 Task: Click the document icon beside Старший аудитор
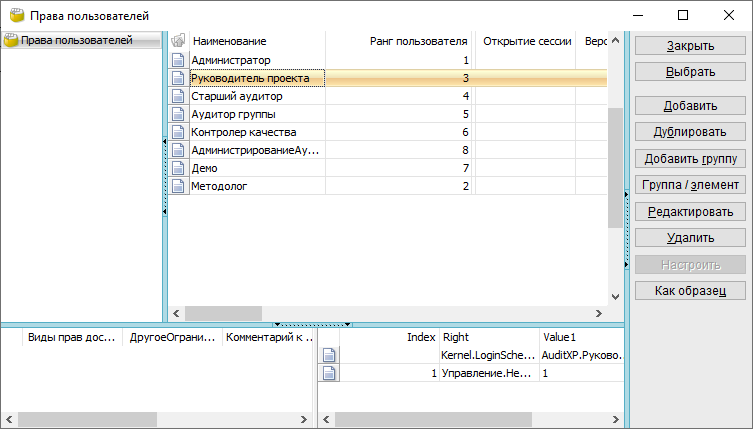[x=178, y=96]
